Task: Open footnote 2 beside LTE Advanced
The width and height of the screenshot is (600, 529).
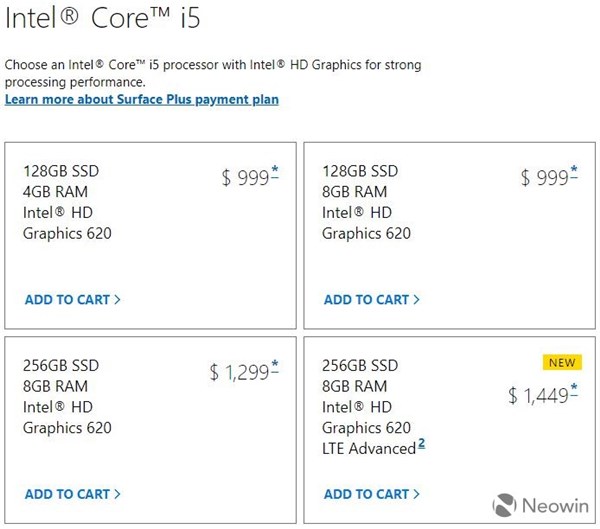Action: click(421, 443)
